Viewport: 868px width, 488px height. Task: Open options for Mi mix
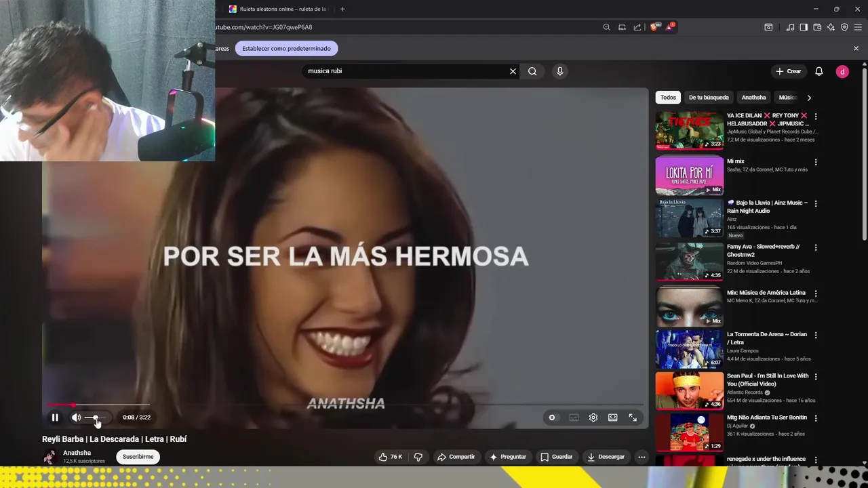(x=816, y=163)
